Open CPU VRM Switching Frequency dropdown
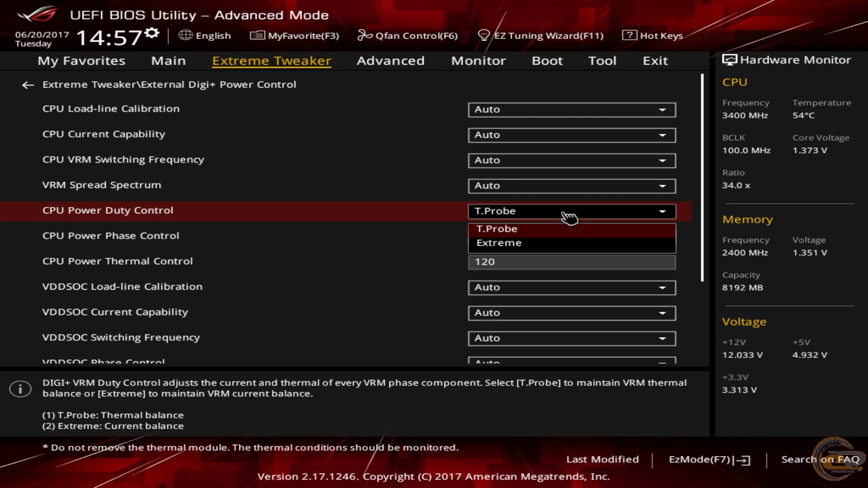Viewport: 868px width, 488px height. click(x=571, y=160)
